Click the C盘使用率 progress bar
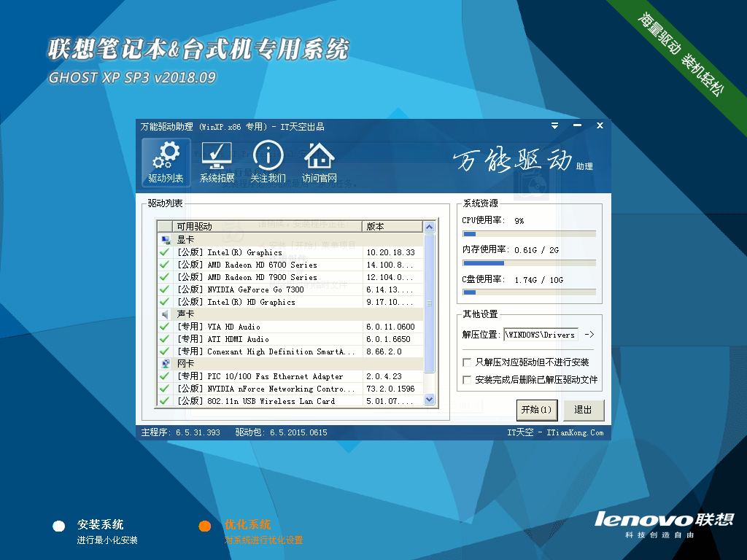 [530, 292]
